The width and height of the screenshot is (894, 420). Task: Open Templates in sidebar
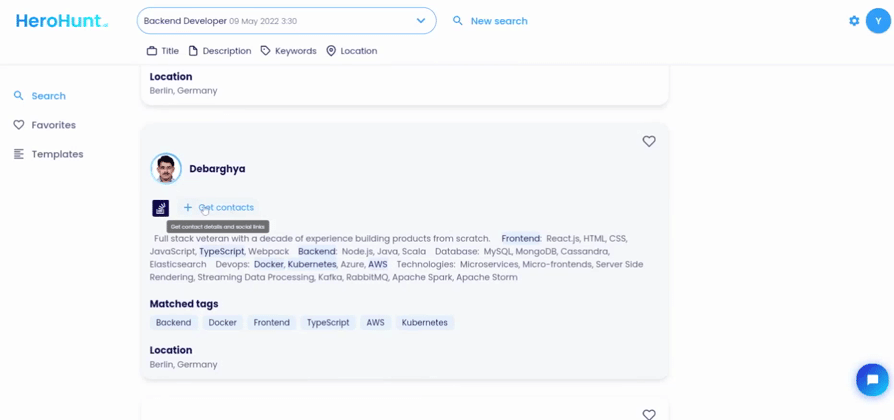(x=57, y=154)
